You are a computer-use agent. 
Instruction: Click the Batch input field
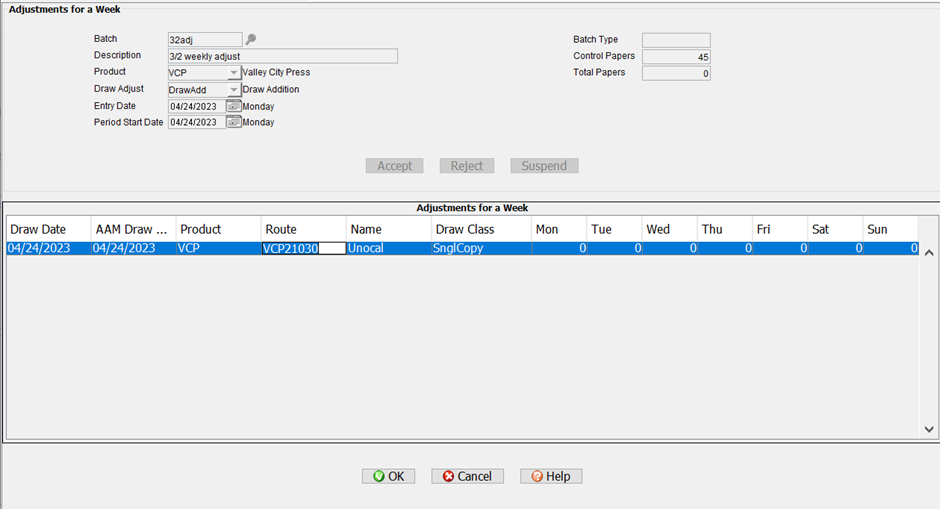click(x=205, y=39)
